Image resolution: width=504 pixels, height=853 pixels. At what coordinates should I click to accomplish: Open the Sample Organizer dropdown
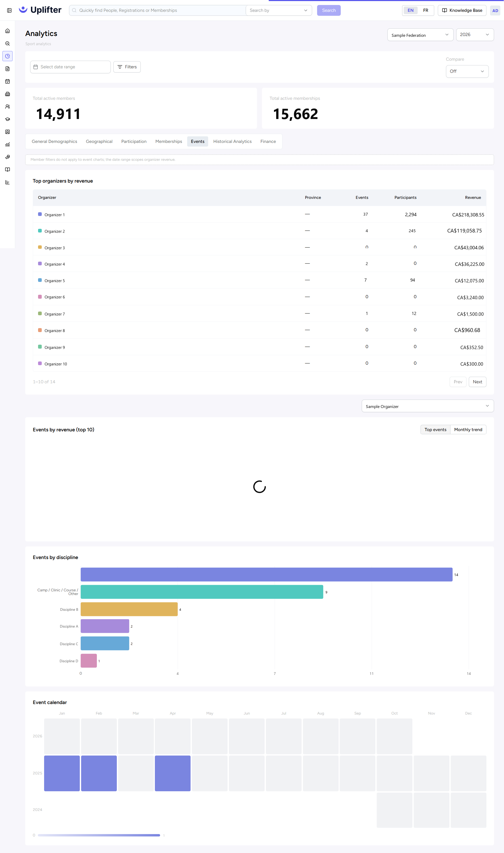pyautogui.click(x=428, y=406)
